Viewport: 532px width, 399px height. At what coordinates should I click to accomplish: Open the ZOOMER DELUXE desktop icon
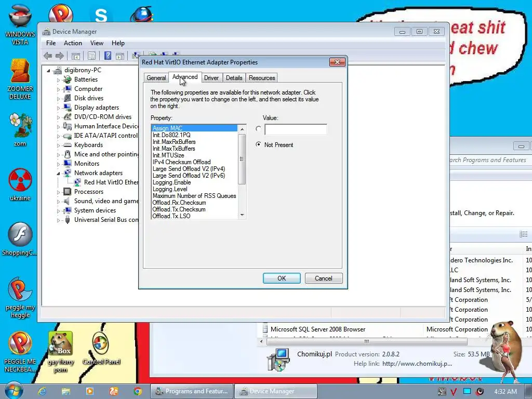tap(20, 79)
